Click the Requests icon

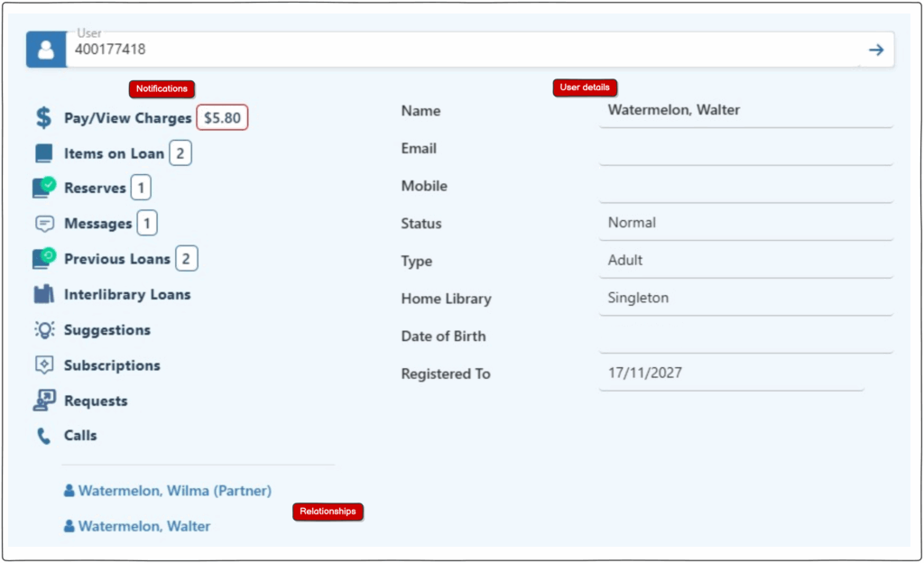pos(43,401)
